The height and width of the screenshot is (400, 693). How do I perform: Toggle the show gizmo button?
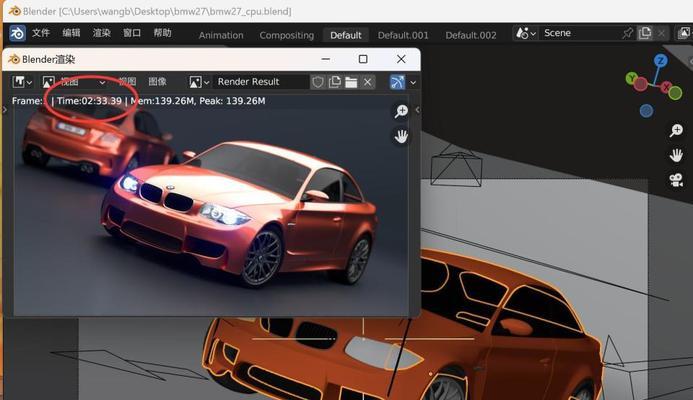pos(397,82)
